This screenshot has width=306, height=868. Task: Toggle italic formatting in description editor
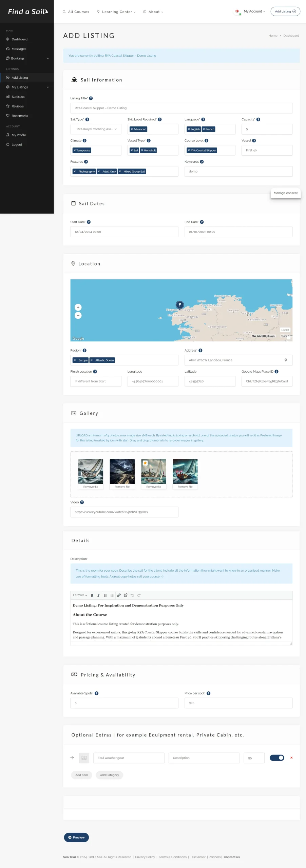click(x=98, y=595)
